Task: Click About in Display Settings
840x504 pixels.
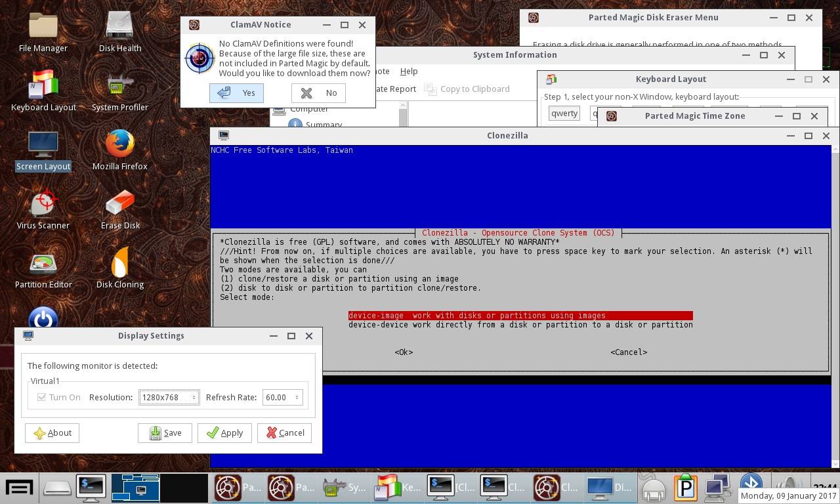Action: [x=52, y=433]
